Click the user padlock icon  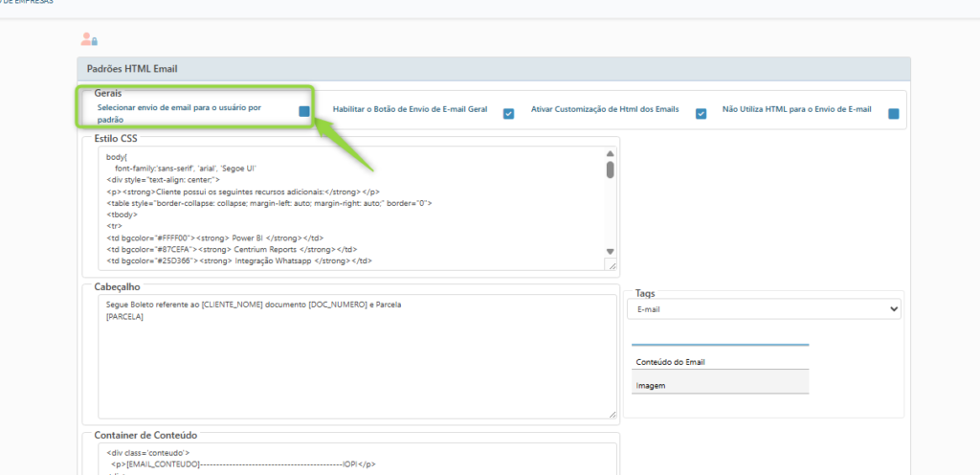[89, 39]
